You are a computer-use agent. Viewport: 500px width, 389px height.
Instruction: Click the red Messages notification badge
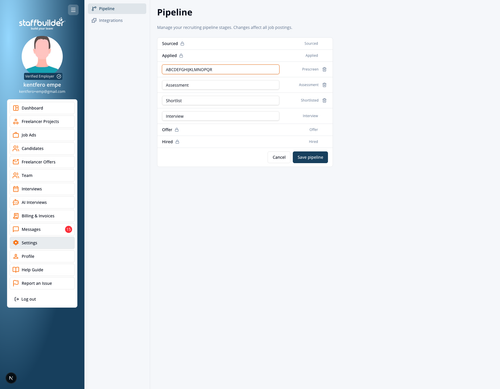(68, 229)
